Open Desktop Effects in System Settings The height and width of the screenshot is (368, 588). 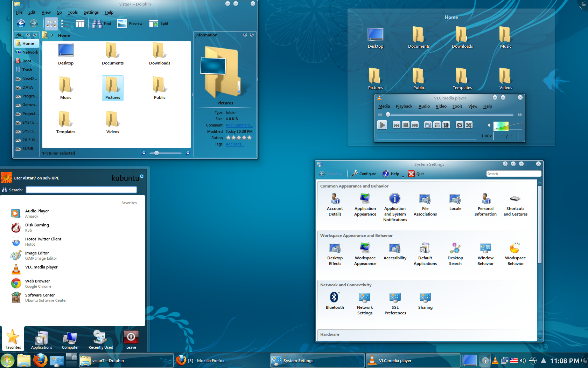(x=335, y=254)
